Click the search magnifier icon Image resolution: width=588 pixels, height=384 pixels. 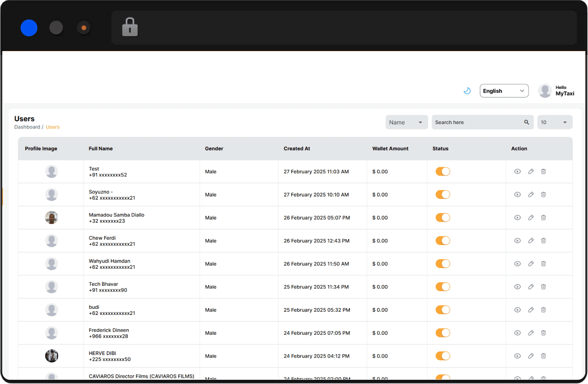coord(526,123)
